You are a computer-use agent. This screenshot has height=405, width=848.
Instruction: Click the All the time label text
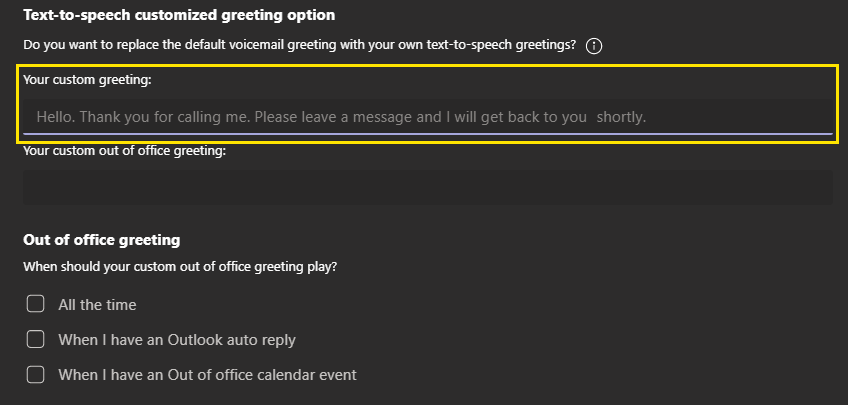coord(97,305)
